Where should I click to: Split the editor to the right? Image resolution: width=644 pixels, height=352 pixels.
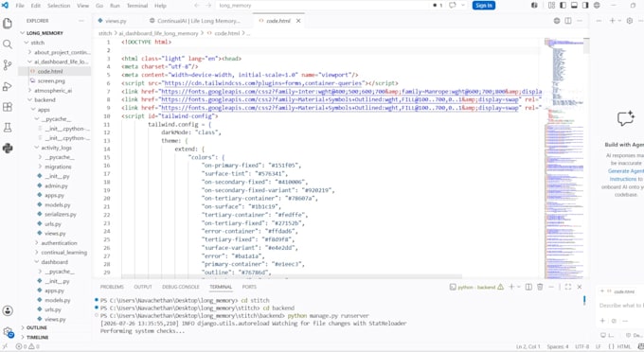tap(568, 21)
